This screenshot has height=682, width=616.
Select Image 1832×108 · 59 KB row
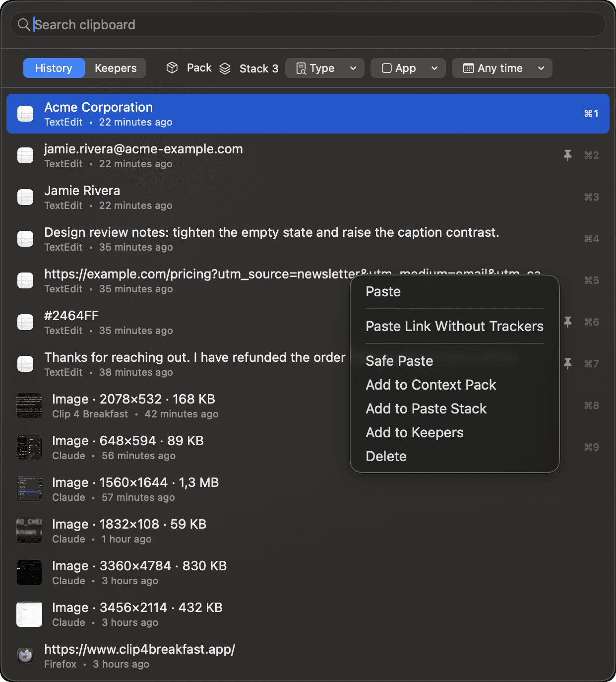pyautogui.click(x=308, y=531)
